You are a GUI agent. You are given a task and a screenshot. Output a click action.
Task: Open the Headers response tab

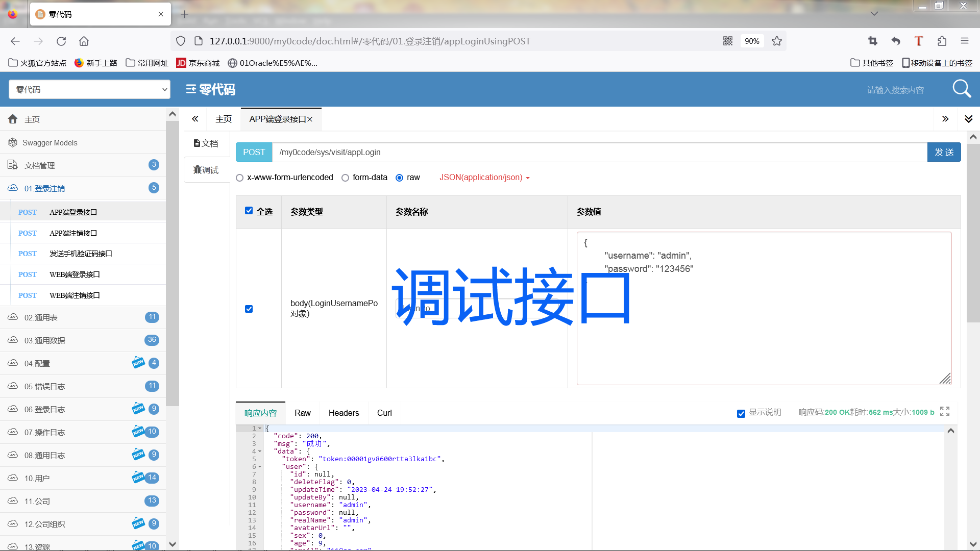click(x=344, y=413)
